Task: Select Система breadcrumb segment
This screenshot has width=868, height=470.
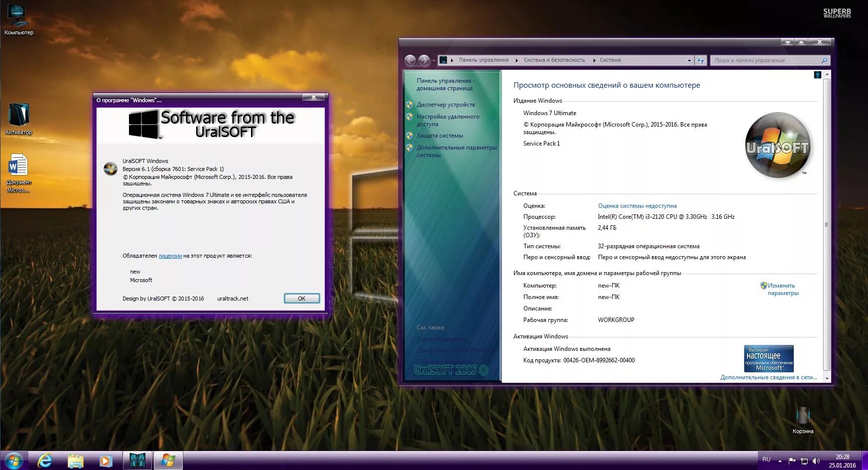Action: click(610, 60)
